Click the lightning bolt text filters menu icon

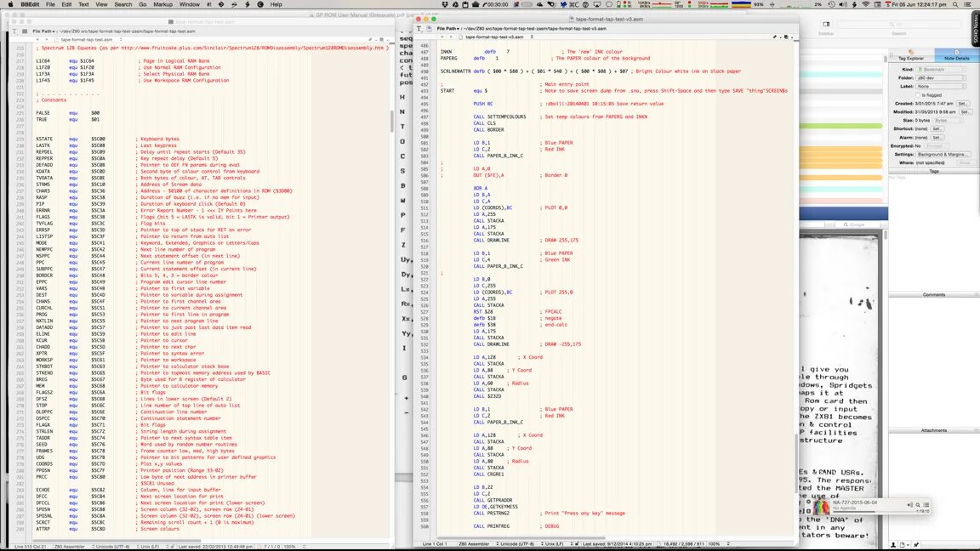[x=248, y=4]
